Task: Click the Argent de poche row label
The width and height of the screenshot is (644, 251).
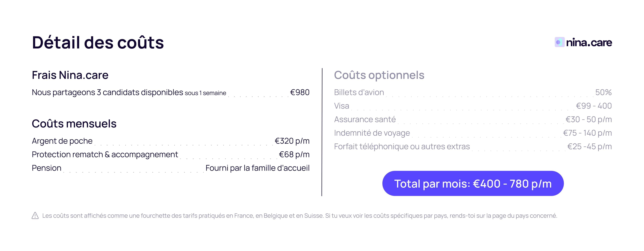Action: coord(62,141)
